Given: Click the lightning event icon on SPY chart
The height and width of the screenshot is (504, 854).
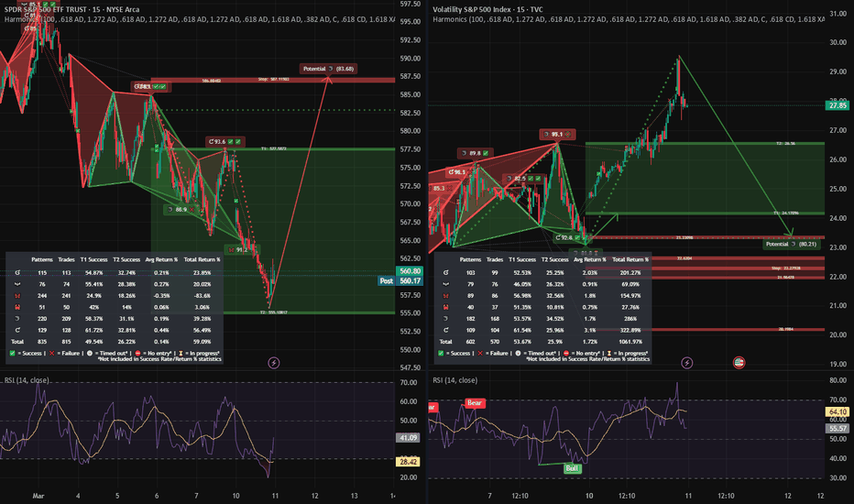Looking at the screenshot, I should tap(274, 362).
